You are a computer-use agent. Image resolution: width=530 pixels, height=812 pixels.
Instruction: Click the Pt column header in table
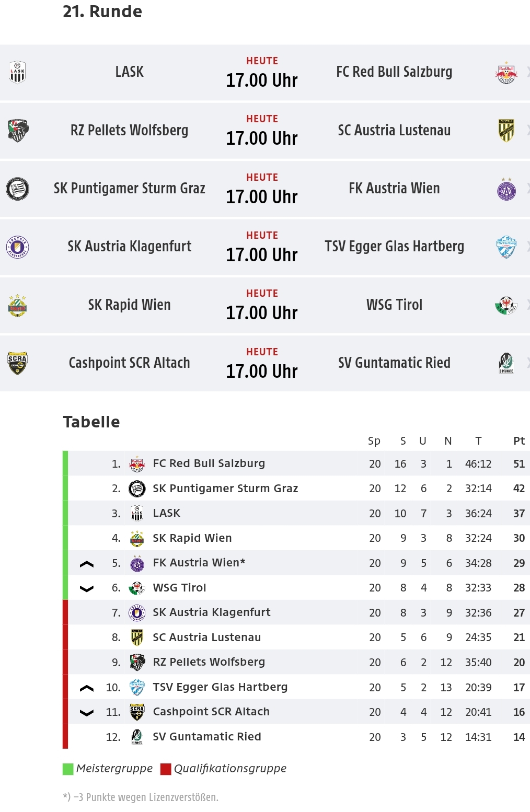pos(519,441)
